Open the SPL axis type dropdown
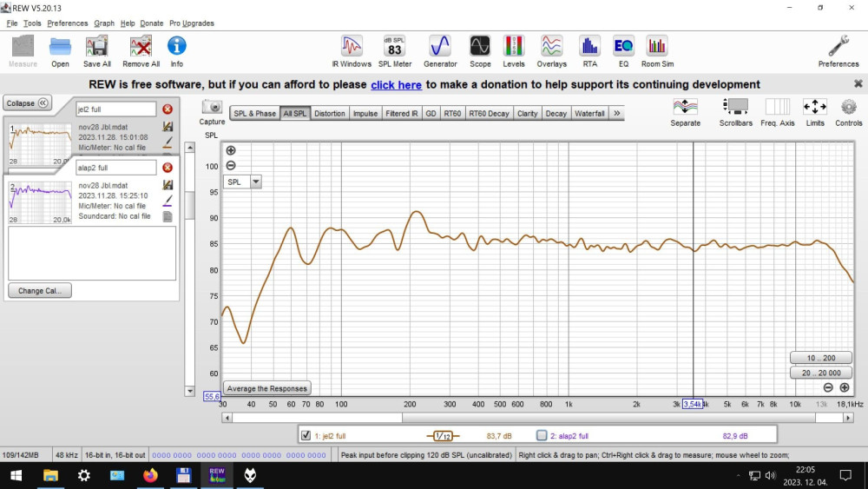 (256, 182)
